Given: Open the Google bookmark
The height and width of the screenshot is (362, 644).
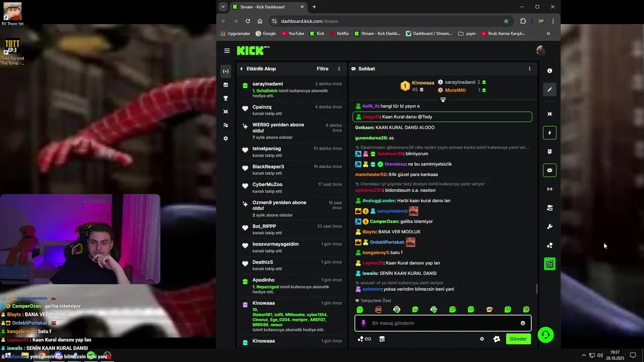Looking at the screenshot, I should (x=266, y=34).
